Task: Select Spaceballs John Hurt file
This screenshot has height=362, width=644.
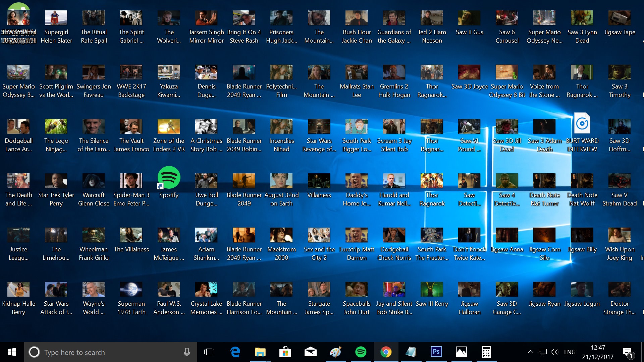Action: [x=357, y=299]
